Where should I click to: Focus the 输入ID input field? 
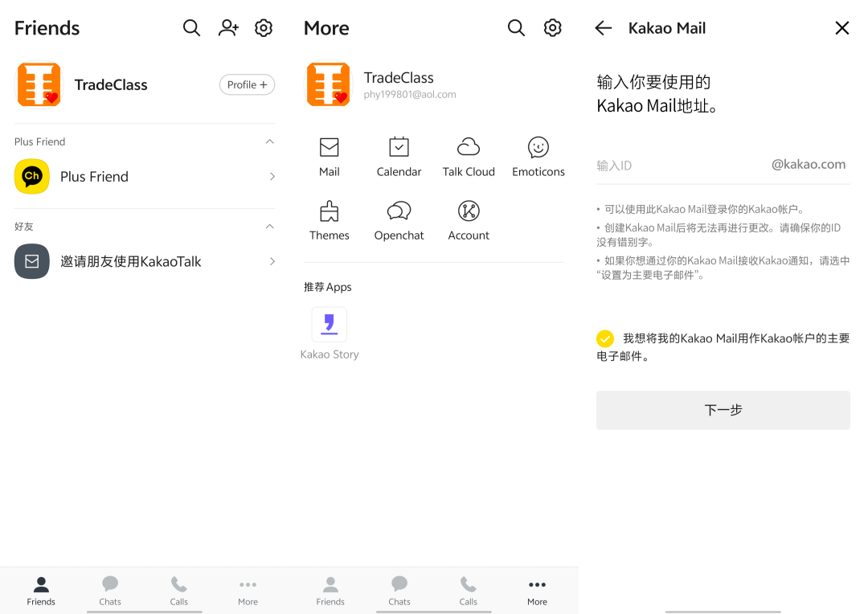723,165
